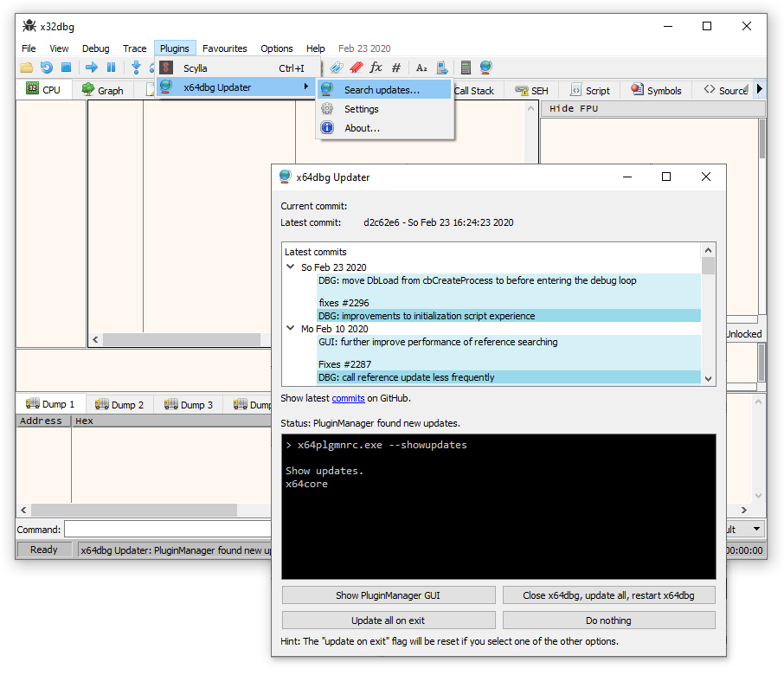This screenshot has width=784, height=675.
Task: Click the red Bookmarks icon
Action: point(357,67)
